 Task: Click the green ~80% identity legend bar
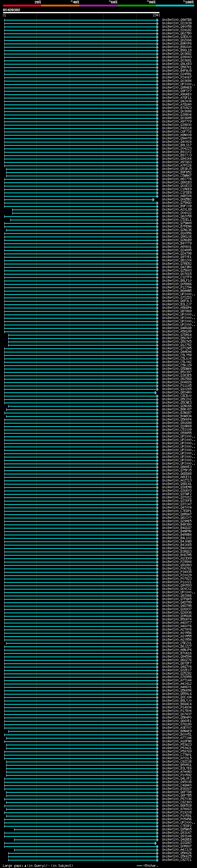[x=137, y=6]
